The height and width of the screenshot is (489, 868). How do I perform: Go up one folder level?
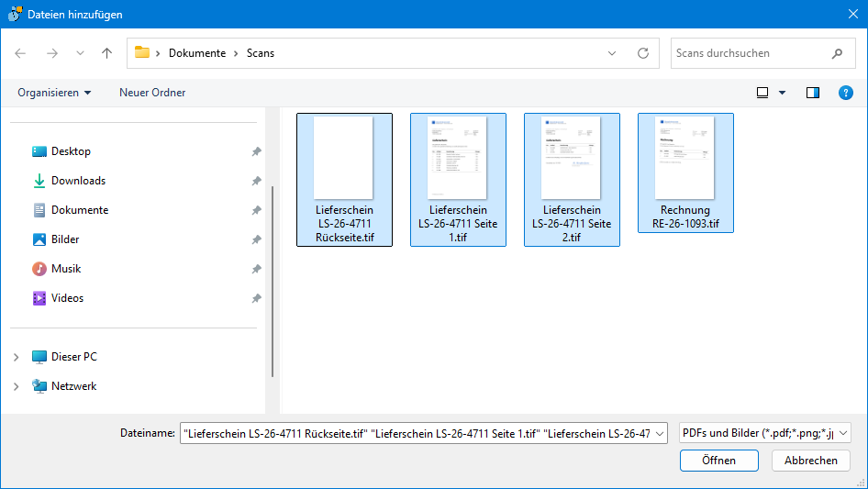click(x=106, y=53)
